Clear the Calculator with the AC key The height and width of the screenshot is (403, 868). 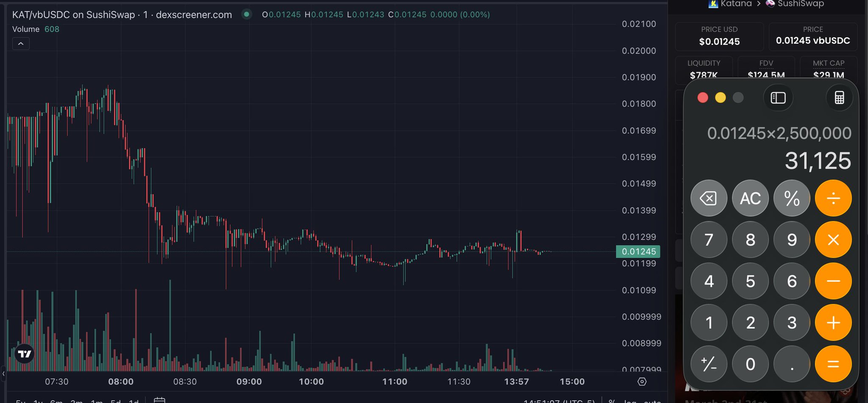(x=750, y=198)
